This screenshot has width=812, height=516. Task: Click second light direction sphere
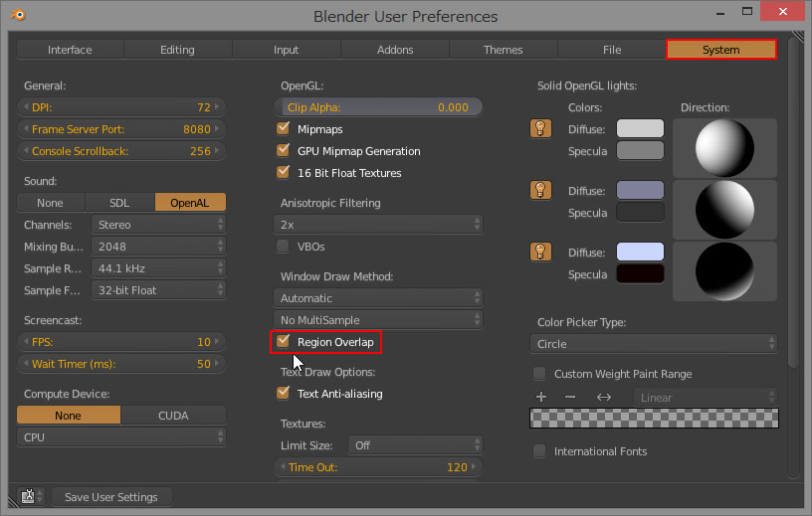(724, 210)
